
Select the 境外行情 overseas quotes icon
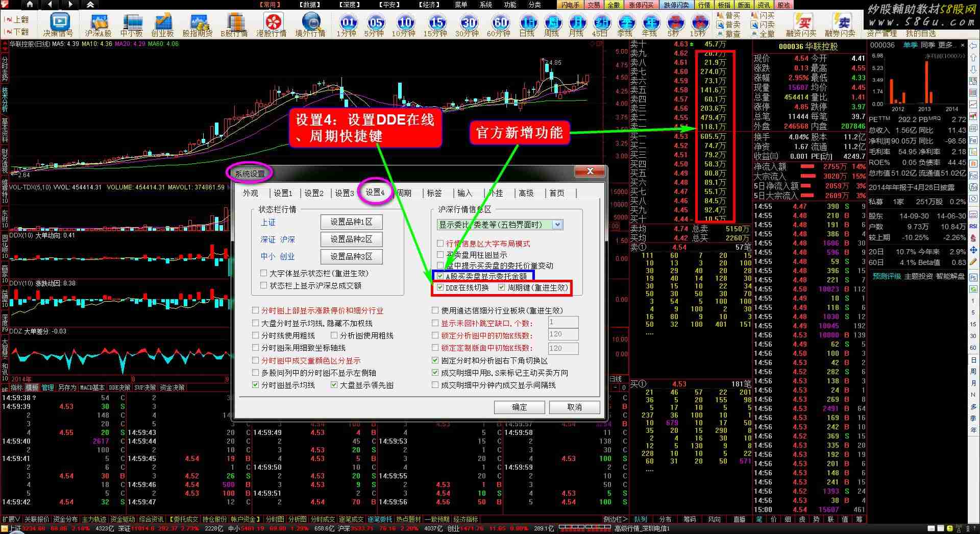click(310, 24)
